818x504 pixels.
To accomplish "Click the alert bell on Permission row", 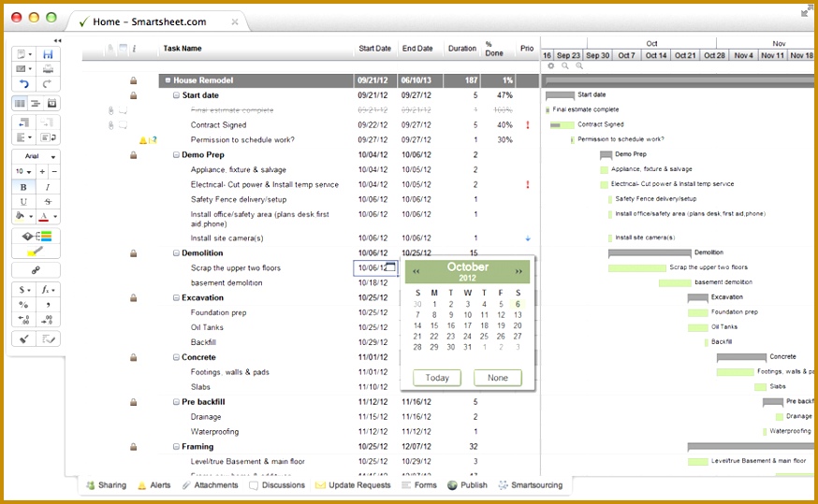I will tap(143, 140).
